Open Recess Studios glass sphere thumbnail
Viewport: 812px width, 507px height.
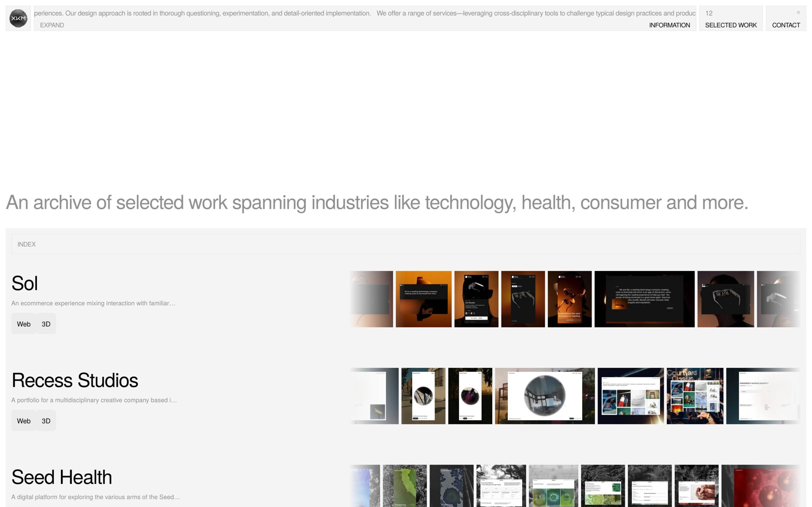pyautogui.click(x=545, y=396)
